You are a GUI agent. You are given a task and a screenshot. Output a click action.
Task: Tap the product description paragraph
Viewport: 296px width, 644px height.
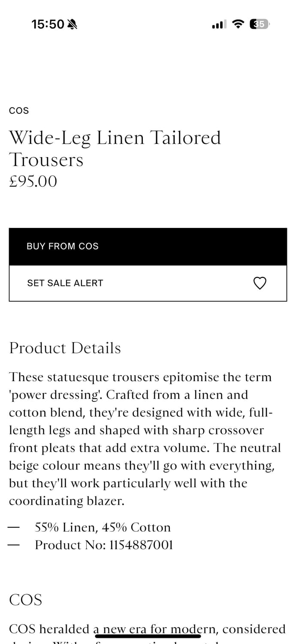[x=145, y=439]
